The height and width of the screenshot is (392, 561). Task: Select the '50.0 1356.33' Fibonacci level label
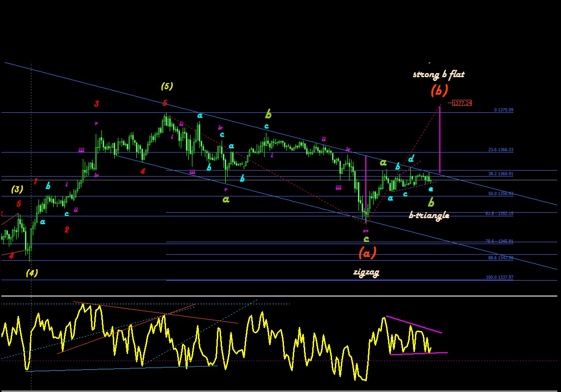pos(501,194)
